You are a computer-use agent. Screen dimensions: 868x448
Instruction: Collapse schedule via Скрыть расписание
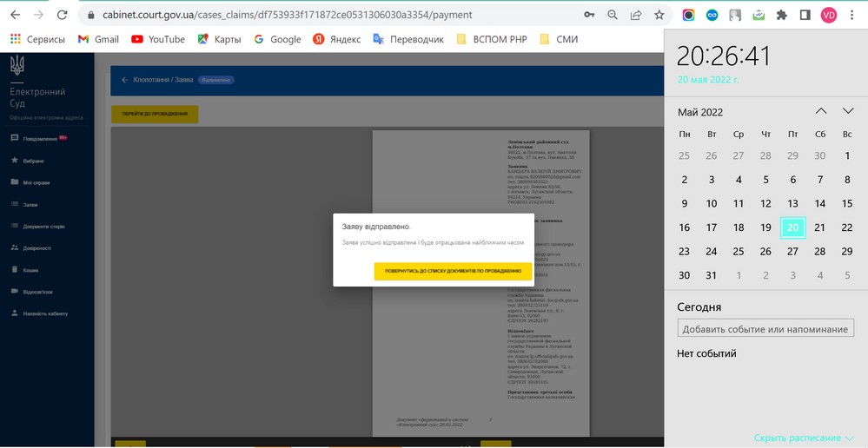803,438
